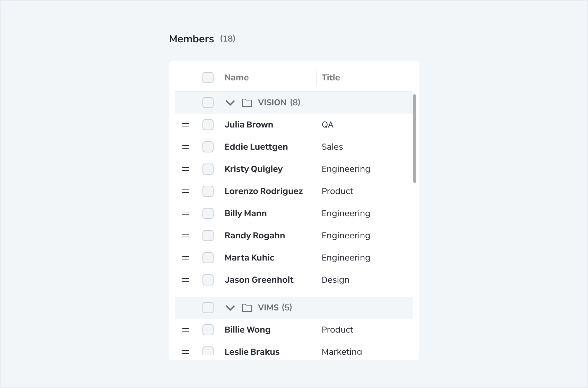Tick the checkbox for Billie Wong

(x=208, y=330)
